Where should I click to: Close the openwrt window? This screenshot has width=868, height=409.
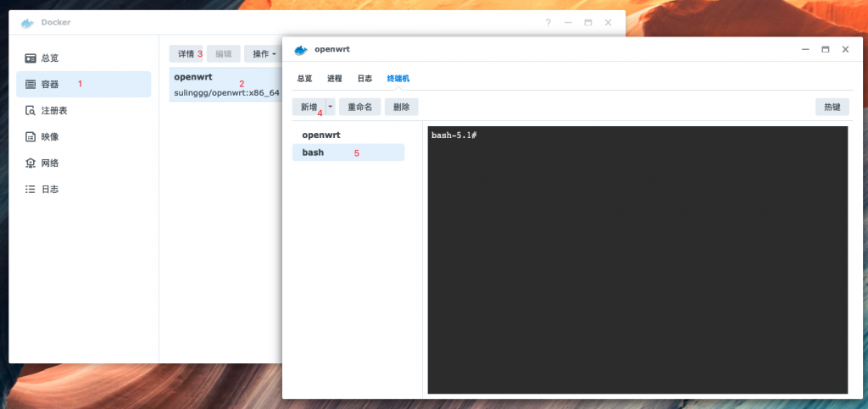click(845, 49)
